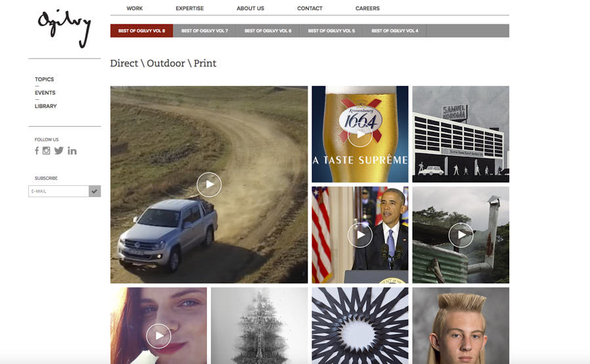The image size is (590, 364).
Task: Switch to Best of Ogilvy Vol 7 tab
Action: click(205, 31)
